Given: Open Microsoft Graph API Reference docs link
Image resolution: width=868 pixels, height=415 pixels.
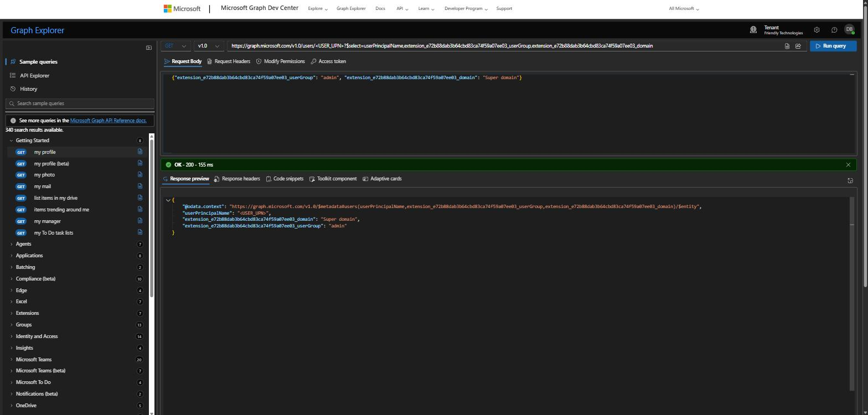Looking at the screenshot, I should tap(108, 121).
